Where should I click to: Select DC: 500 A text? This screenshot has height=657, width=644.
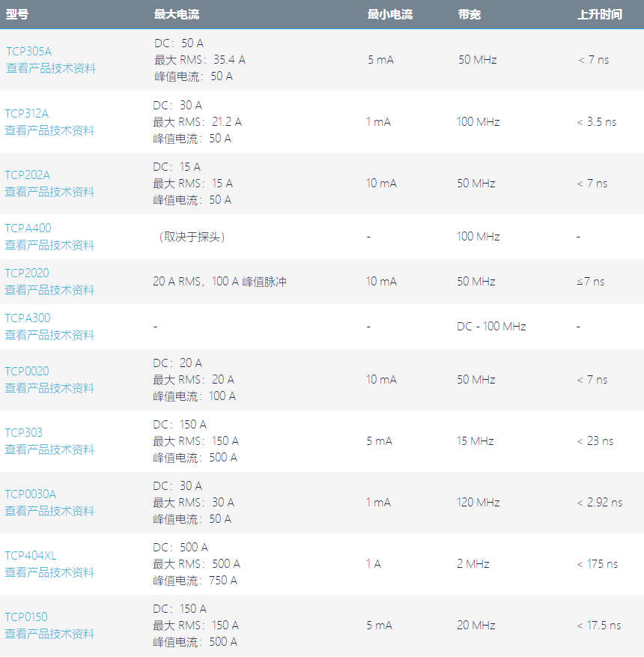[x=180, y=548]
